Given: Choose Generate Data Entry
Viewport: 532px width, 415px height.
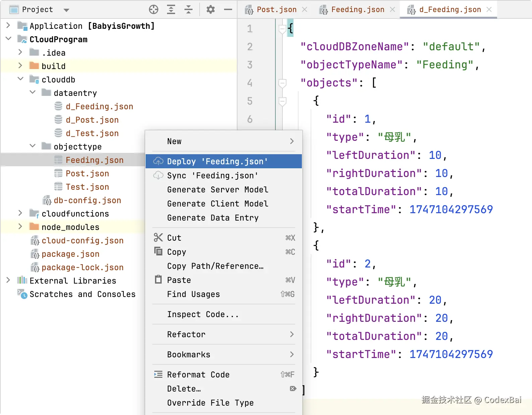Looking at the screenshot, I should point(224,218).
